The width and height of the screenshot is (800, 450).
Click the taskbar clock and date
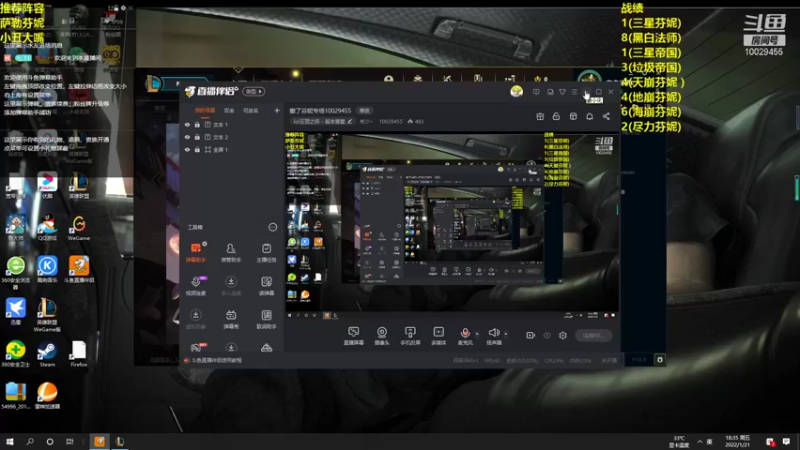pos(737,441)
